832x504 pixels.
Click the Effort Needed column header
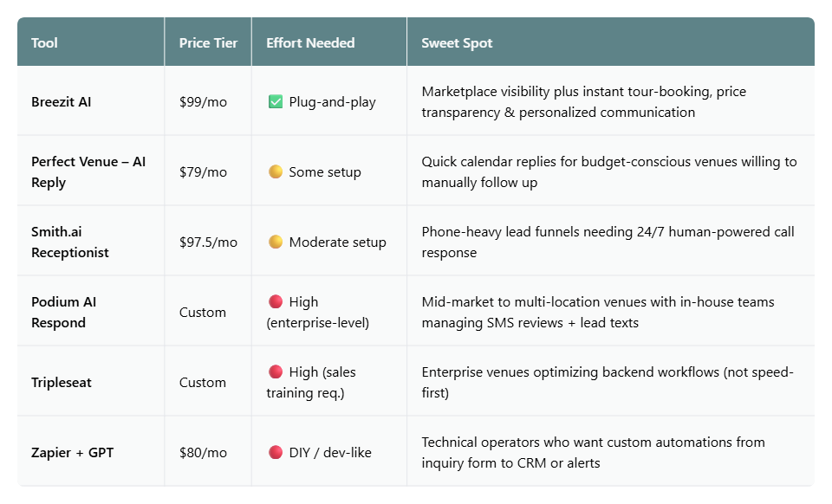pos(310,43)
